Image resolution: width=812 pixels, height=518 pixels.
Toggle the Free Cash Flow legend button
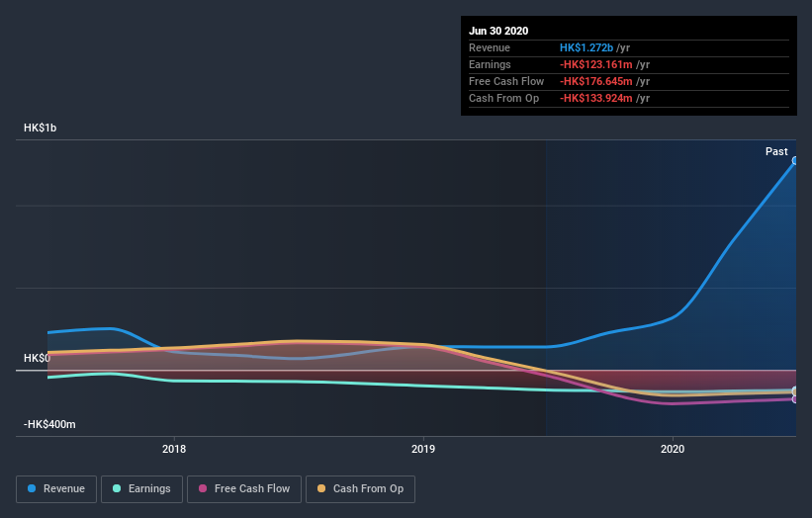point(244,489)
